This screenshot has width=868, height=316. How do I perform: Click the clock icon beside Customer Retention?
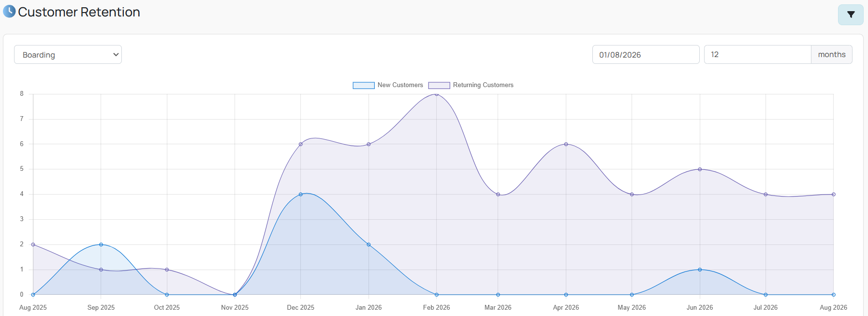coord(9,11)
